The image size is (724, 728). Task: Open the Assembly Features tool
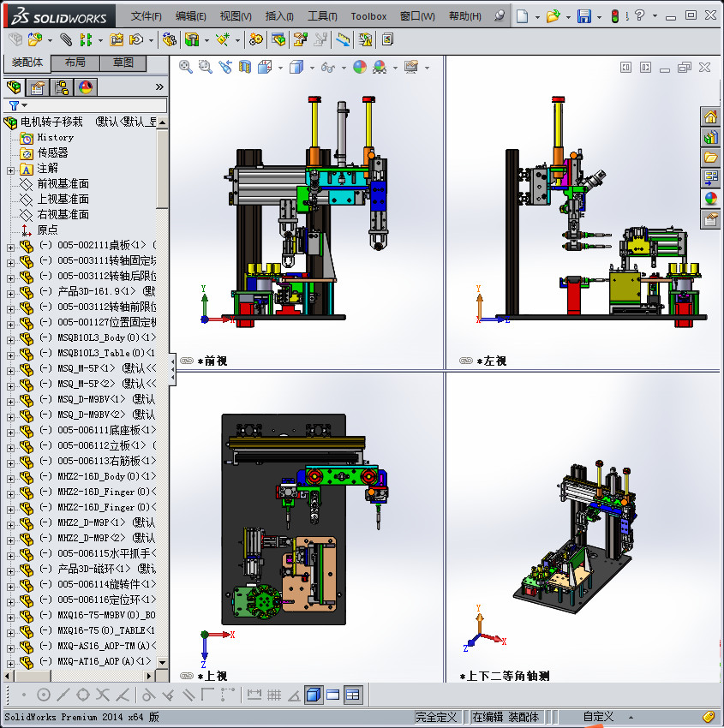click(x=192, y=40)
